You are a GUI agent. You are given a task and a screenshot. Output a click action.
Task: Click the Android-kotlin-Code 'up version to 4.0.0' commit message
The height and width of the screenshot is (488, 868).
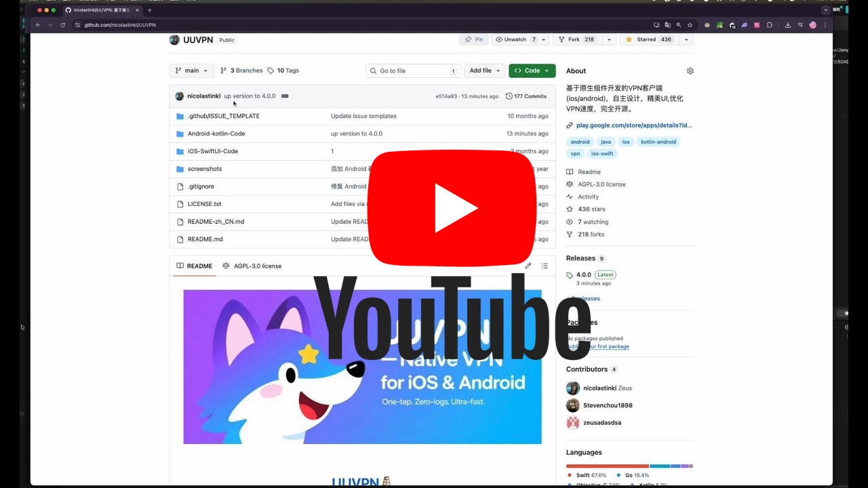[357, 134]
